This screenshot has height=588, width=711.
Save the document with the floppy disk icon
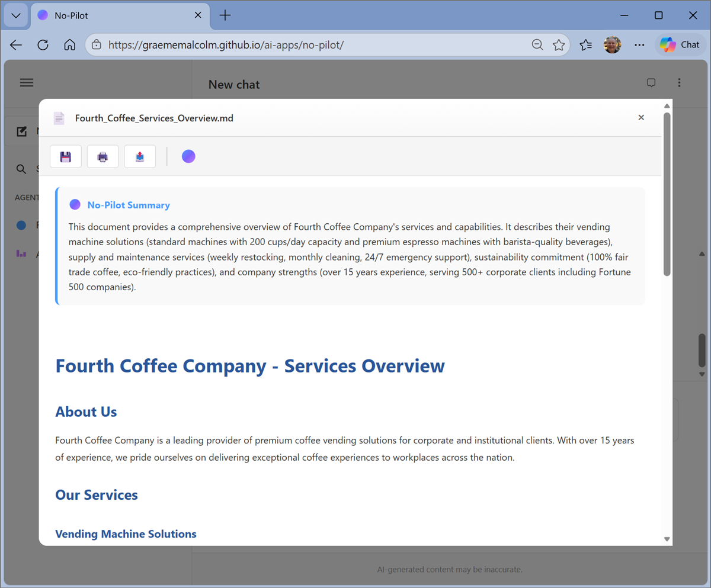66,156
